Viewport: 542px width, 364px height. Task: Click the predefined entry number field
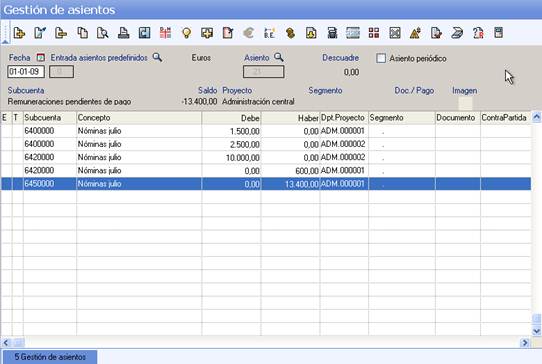(61, 72)
